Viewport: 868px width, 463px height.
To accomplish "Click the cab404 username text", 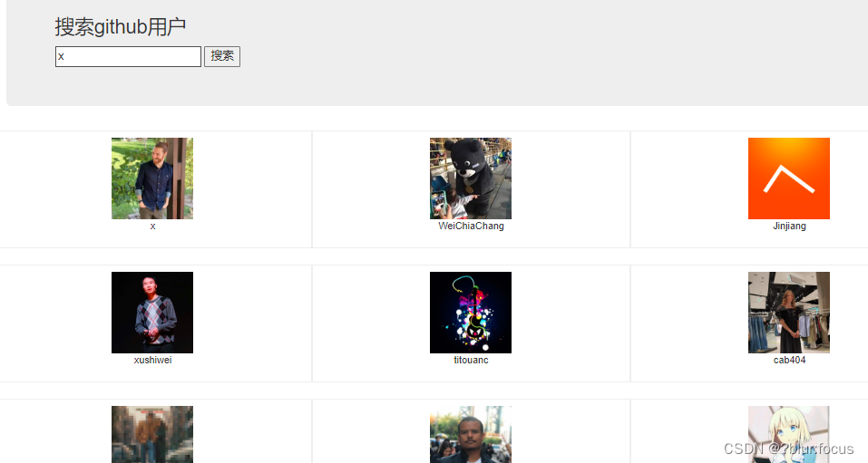I will 789,360.
